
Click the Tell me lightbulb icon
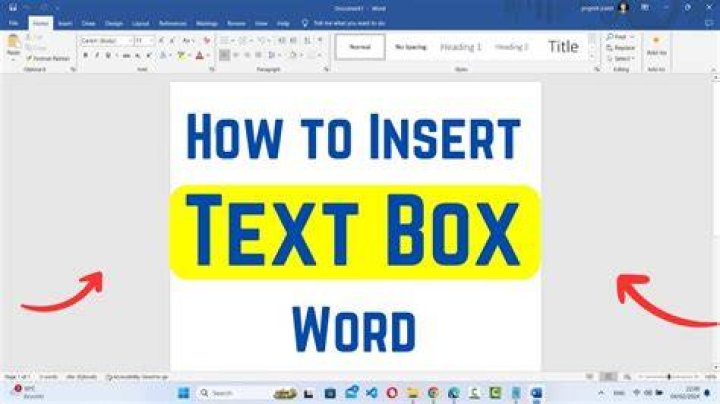[x=304, y=23]
